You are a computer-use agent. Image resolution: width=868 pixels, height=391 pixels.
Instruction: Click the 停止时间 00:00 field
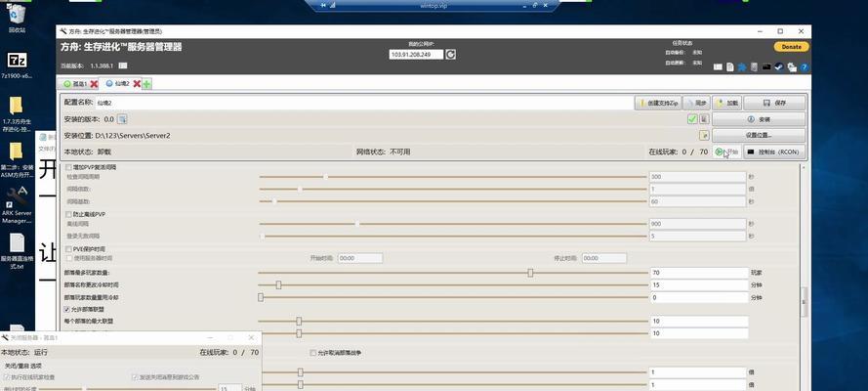(x=604, y=258)
